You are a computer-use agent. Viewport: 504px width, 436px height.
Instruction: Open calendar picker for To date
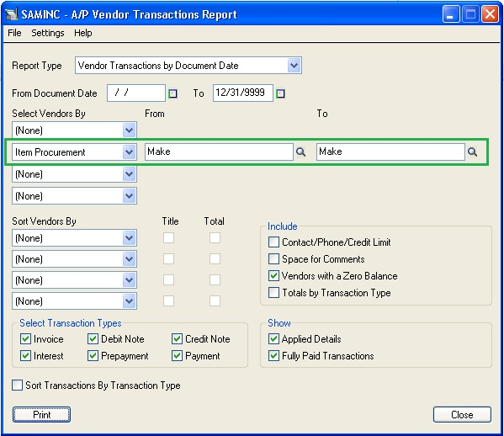coord(280,93)
